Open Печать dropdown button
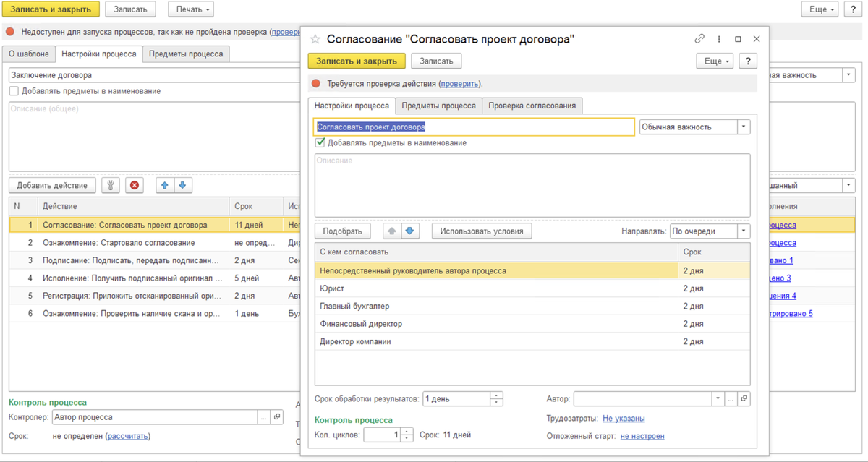The height and width of the screenshot is (462, 868). point(191,9)
